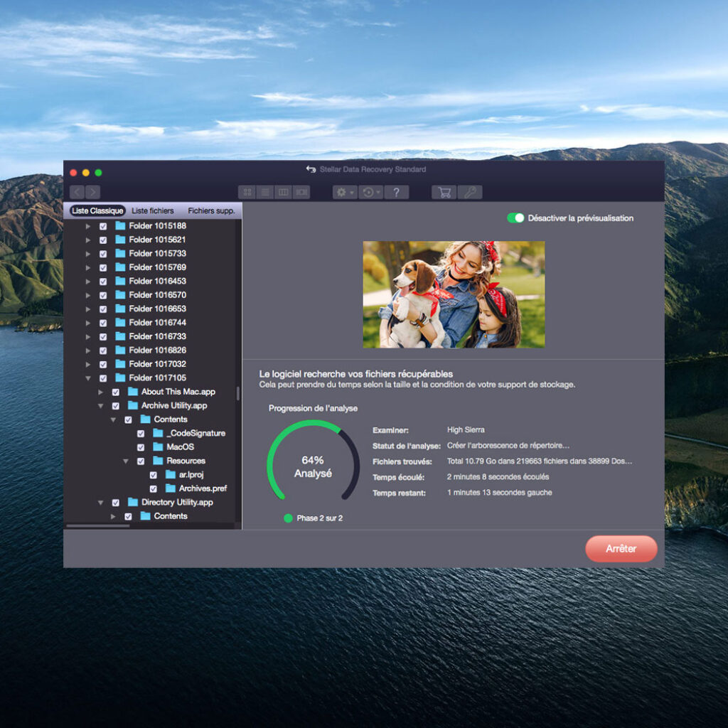Toggle Désactiver la prévisualisation switch
The height and width of the screenshot is (728, 728).
pyautogui.click(x=515, y=218)
